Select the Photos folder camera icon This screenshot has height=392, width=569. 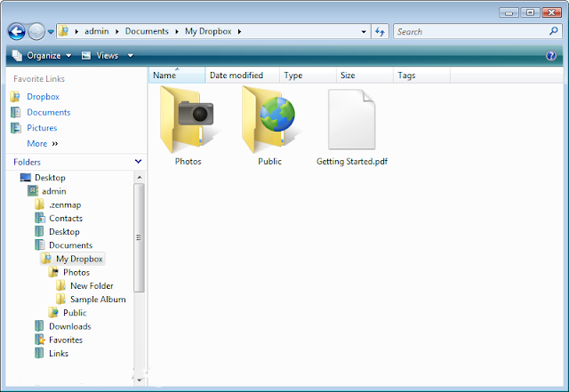(188, 119)
